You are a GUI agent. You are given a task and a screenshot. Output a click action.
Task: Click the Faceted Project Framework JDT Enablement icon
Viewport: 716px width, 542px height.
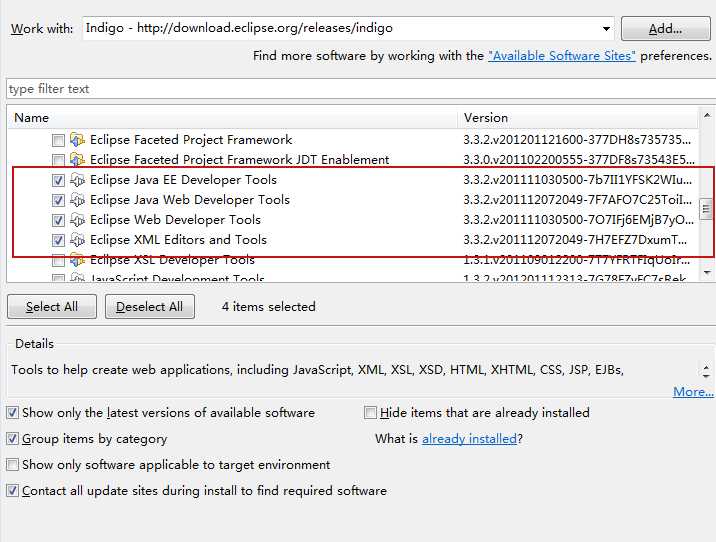[x=77, y=160]
